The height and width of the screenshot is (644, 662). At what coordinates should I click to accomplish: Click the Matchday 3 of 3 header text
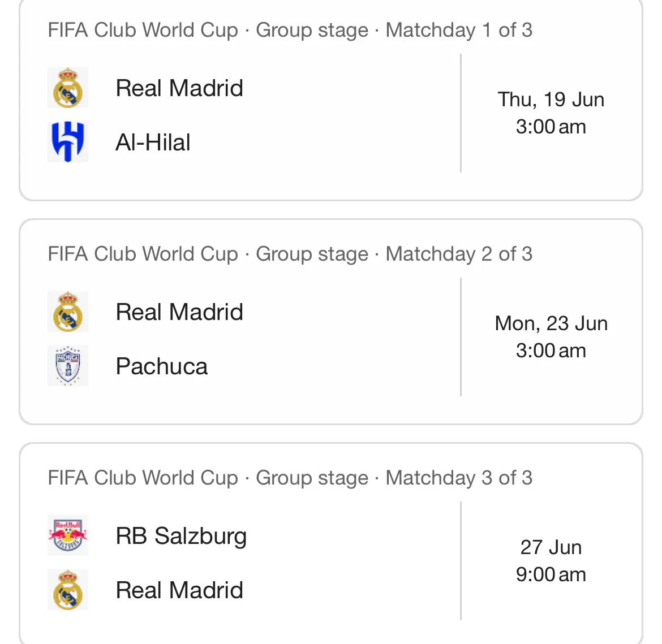[459, 478]
